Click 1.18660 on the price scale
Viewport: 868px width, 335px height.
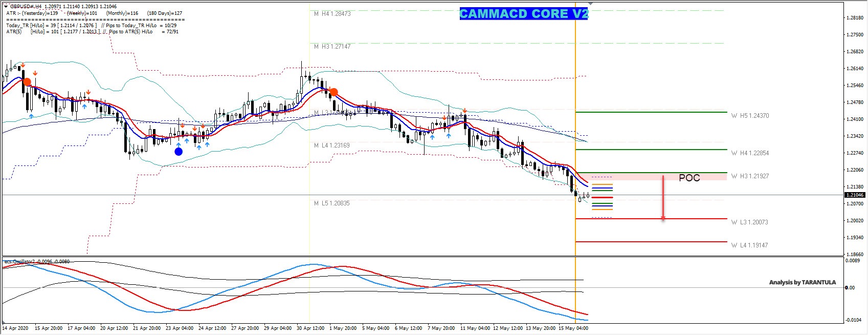855,255
